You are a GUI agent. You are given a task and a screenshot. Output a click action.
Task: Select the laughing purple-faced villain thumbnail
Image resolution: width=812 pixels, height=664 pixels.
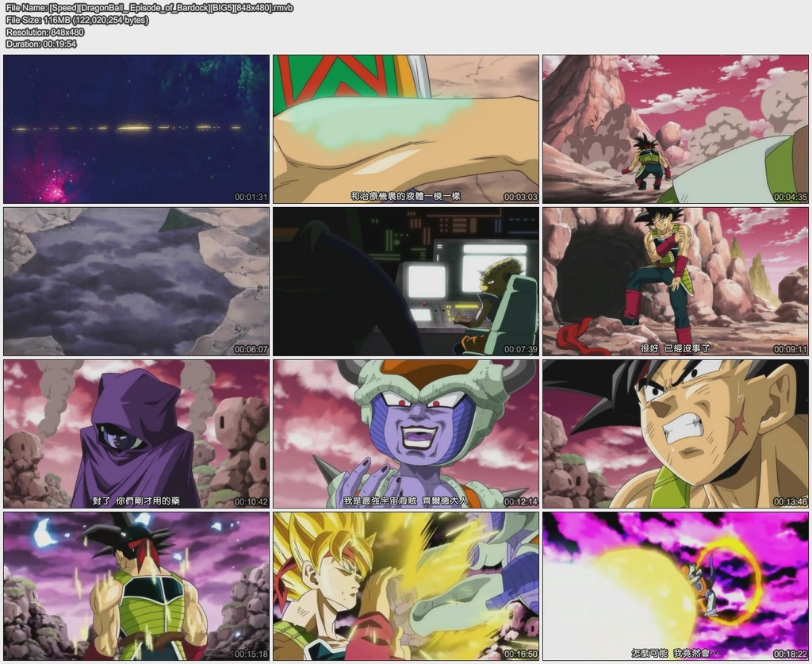coord(405,433)
